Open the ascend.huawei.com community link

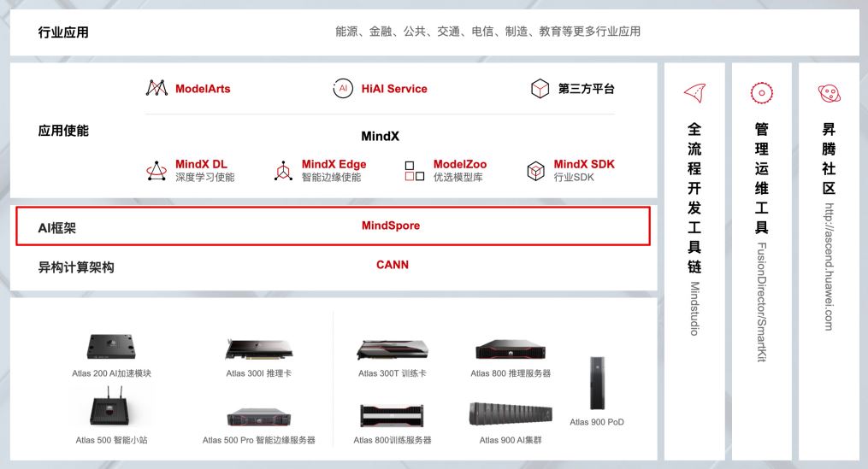tap(829, 267)
